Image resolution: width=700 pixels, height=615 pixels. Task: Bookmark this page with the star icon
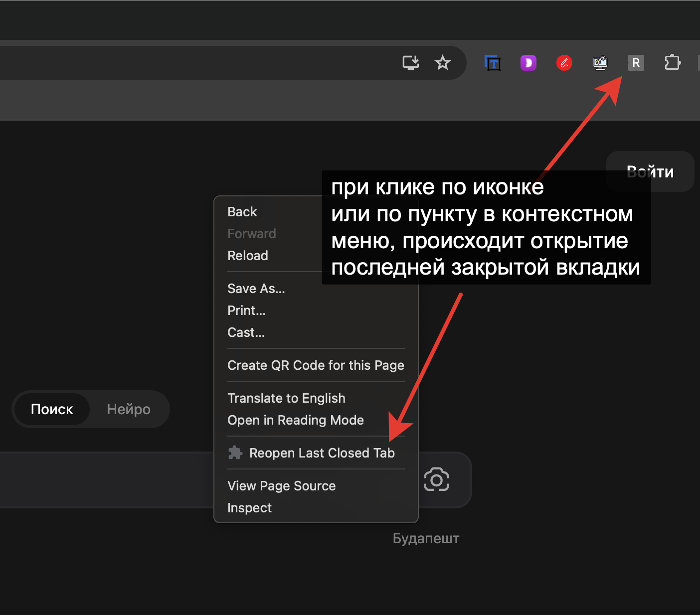tap(443, 62)
